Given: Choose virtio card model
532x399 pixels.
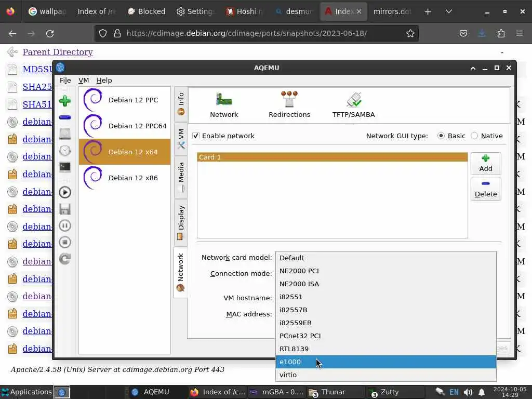Looking at the screenshot, I should click(386, 375).
